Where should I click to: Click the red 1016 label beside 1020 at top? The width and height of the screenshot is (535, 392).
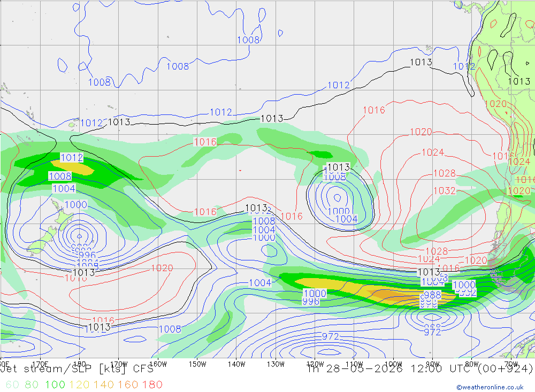tap(374, 110)
